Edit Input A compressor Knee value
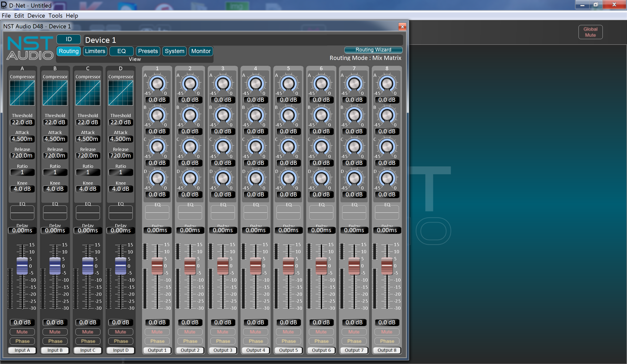627x364 pixels. coord(22,189)
